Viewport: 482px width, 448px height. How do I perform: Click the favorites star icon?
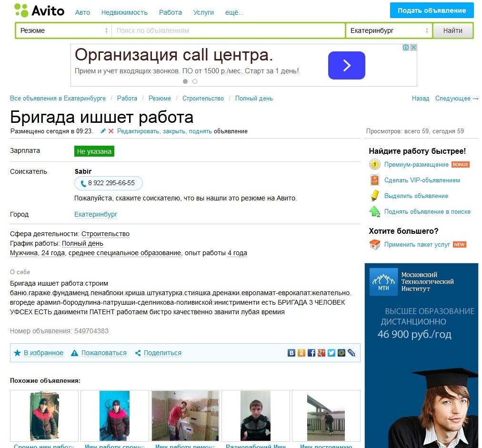pyautogui.click(x=17, y=353)
